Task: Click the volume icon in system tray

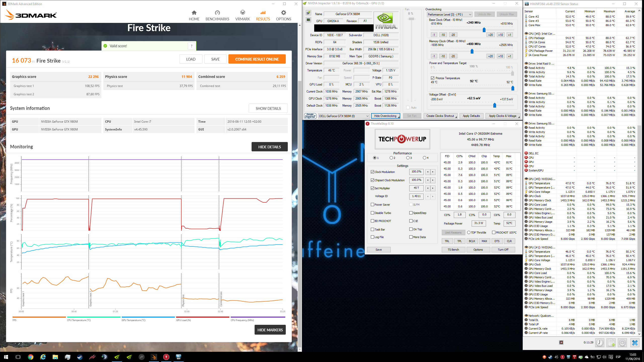Action: [x=605, y=357]
